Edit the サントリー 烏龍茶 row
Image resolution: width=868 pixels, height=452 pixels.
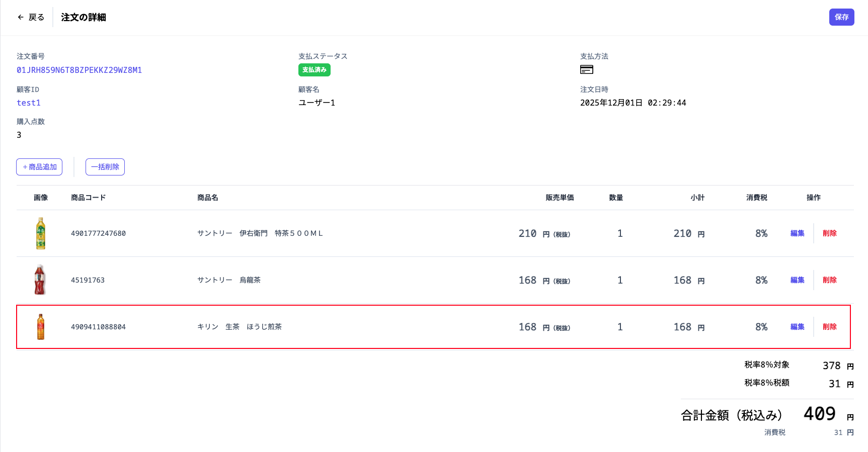pos(797,280)
